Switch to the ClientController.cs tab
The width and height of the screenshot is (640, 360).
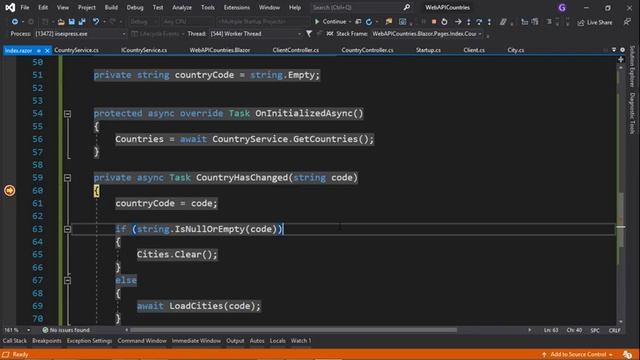pyautogui.click(x=296, y=50)
